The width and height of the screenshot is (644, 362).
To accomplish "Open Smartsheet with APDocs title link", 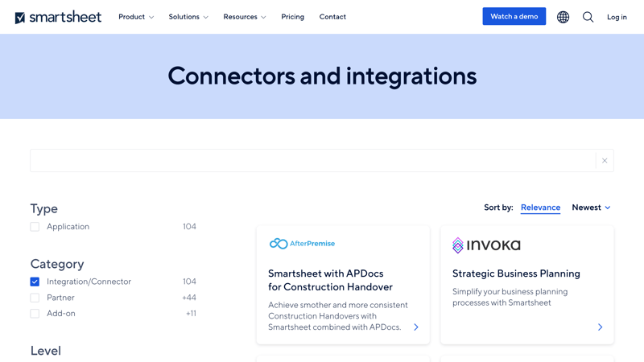I will pos(330,280).
